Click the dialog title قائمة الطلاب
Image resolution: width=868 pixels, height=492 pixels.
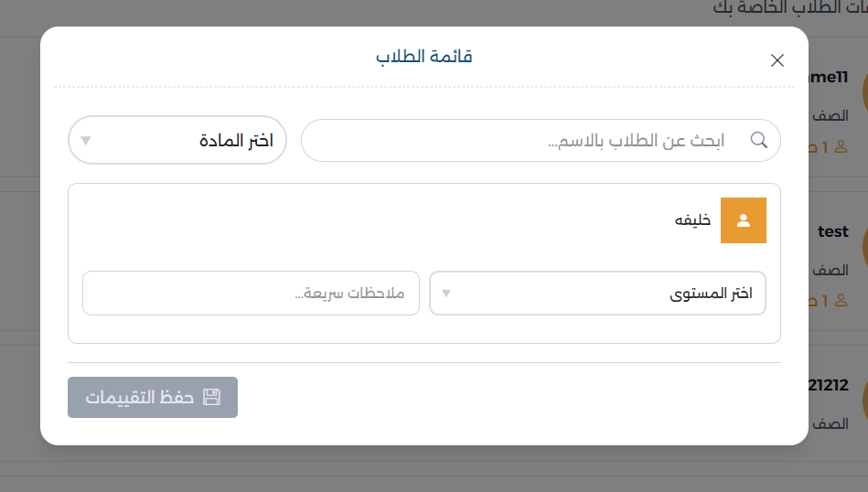click(423, 57)
